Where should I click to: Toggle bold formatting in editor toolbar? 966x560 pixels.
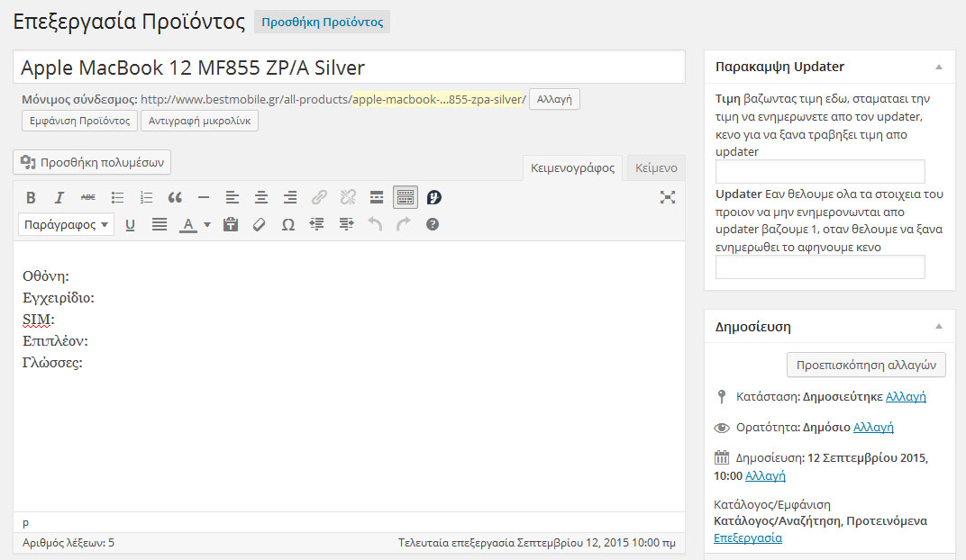pyautogui.click(x=31, y=197)
